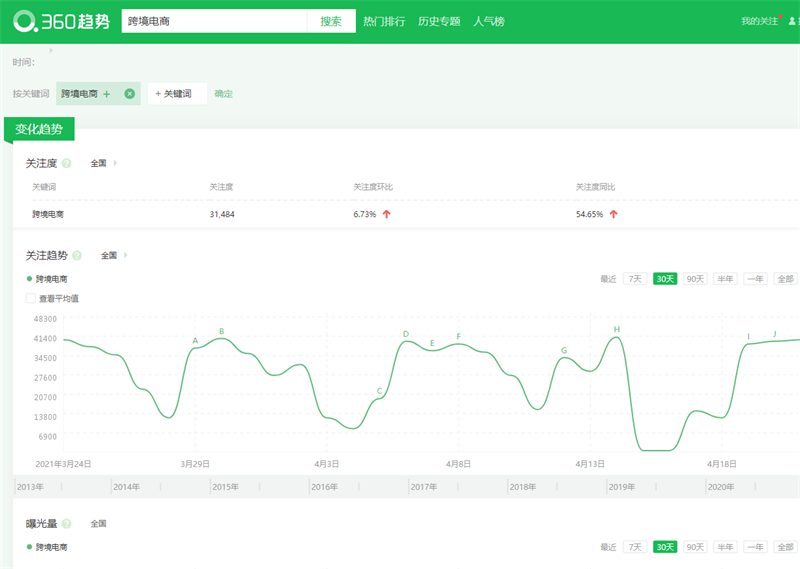Click the 确定 link
800x569 pixels.
click(x=223, y=94)
